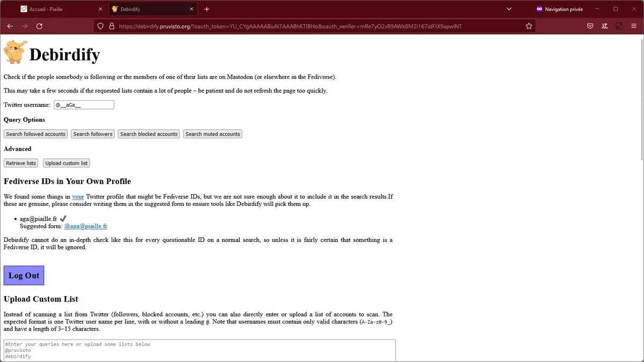The height and width of the screenshot is (362, 644).
Task: Click the aga@piaille.fr list item text
Action: [38, 219]
